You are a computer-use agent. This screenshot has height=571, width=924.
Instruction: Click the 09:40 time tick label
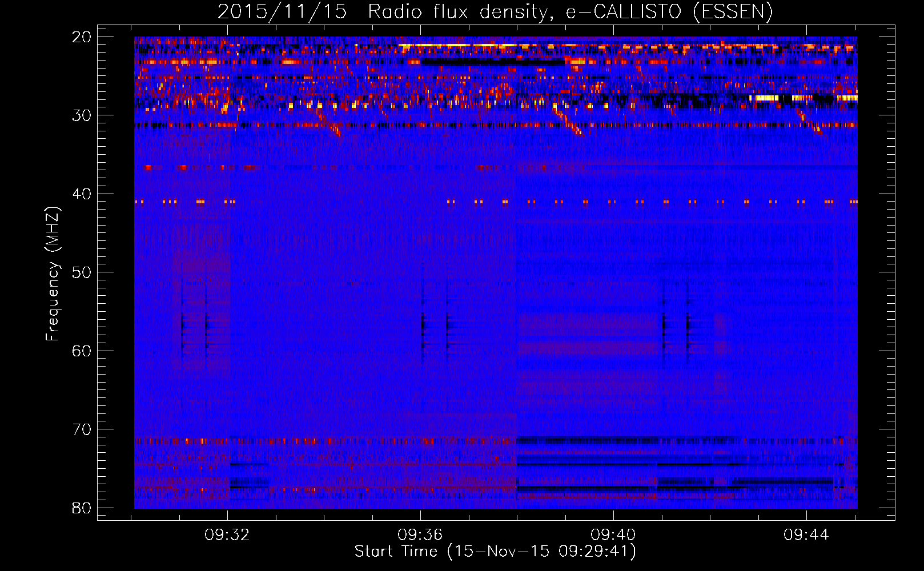[613, 535]
